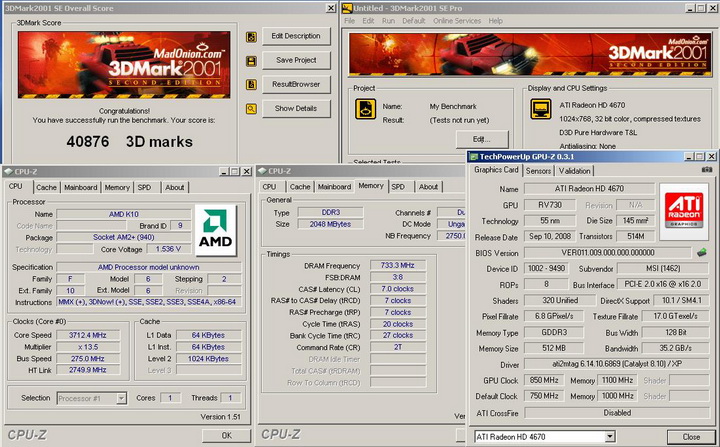Select Mainboard tab in the Memory CPU-Z window
The image size is (720, 447).
(x=335, y=187)
